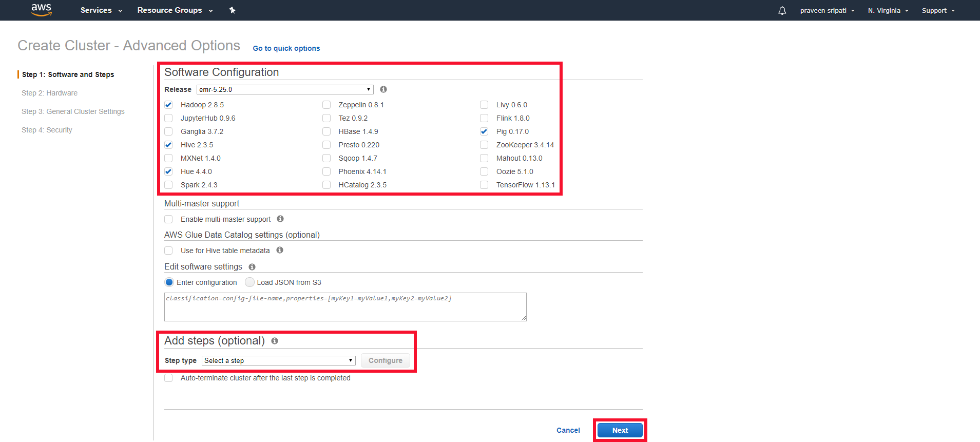Click info icon beside Add steps (optional)

(x=275, y=341)
